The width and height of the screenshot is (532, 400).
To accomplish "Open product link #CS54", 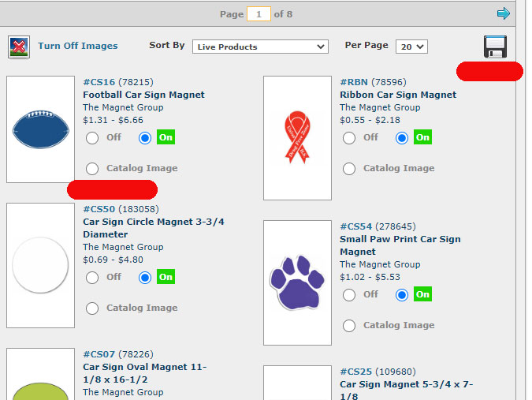I will coord(356,226).
